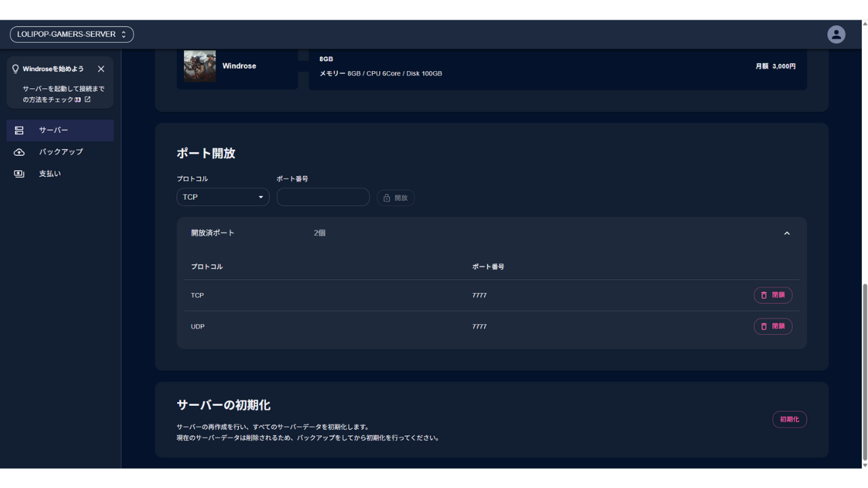Select the TCP cell in the ports table

tap(197, 296)
